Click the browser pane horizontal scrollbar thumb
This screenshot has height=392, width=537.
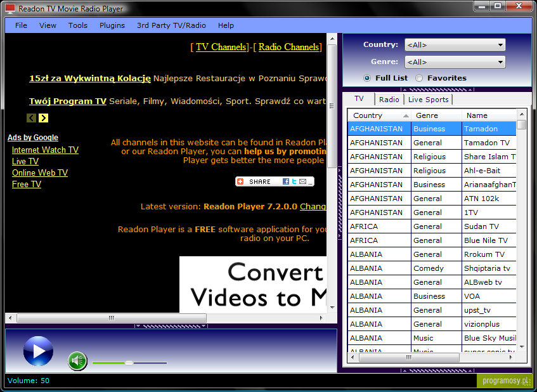coord(112,318)
